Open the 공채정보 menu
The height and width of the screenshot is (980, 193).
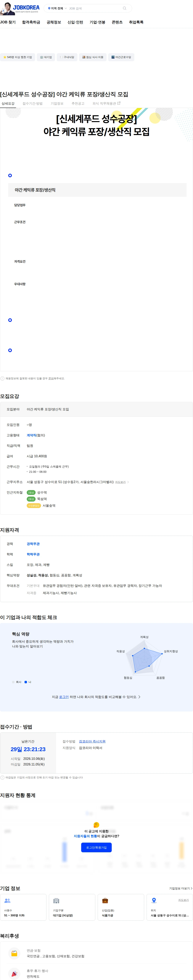coord(54,22)
